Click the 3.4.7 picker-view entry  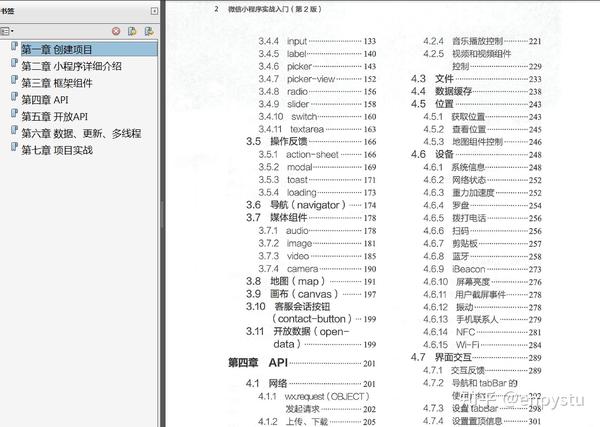[x=317, y=79]
